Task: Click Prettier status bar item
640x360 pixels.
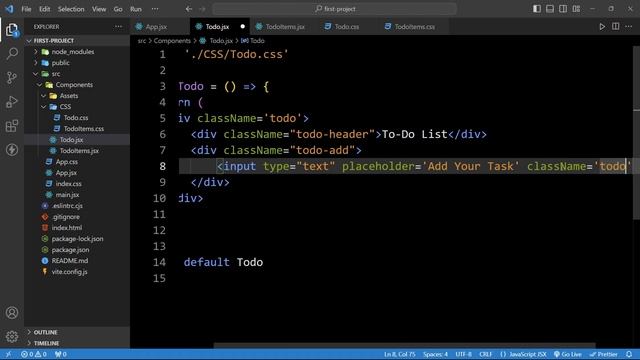Action: coord(604,354)
